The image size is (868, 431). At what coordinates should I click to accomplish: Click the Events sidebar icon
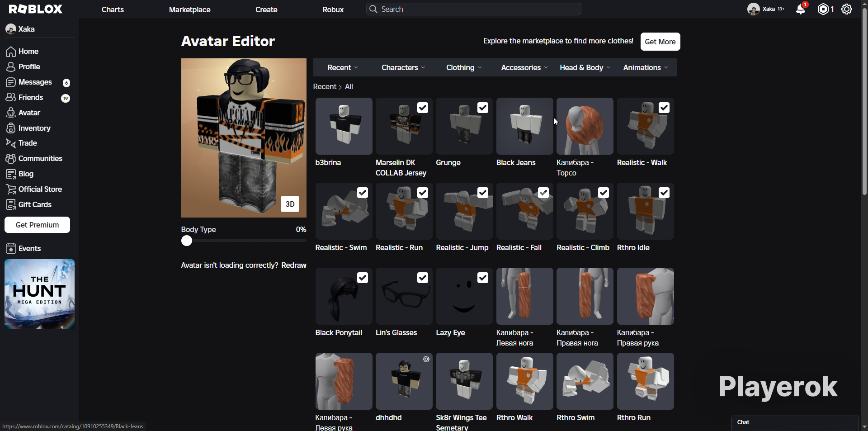[x=11, y=249]
